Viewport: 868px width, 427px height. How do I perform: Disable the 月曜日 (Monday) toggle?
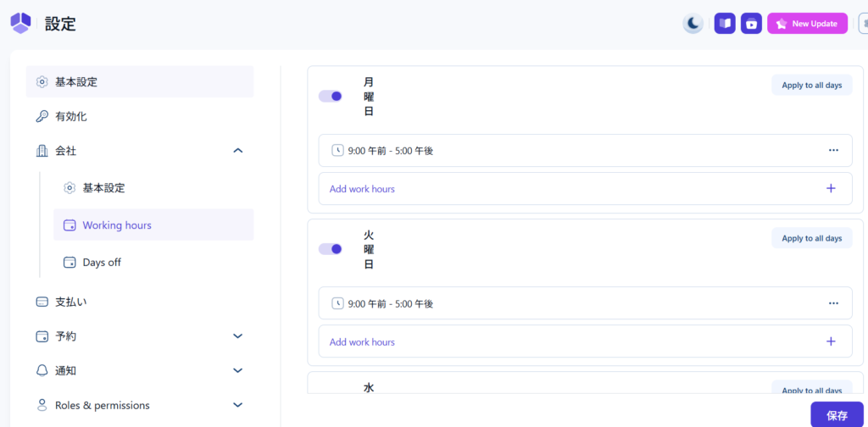click(331, 97)
